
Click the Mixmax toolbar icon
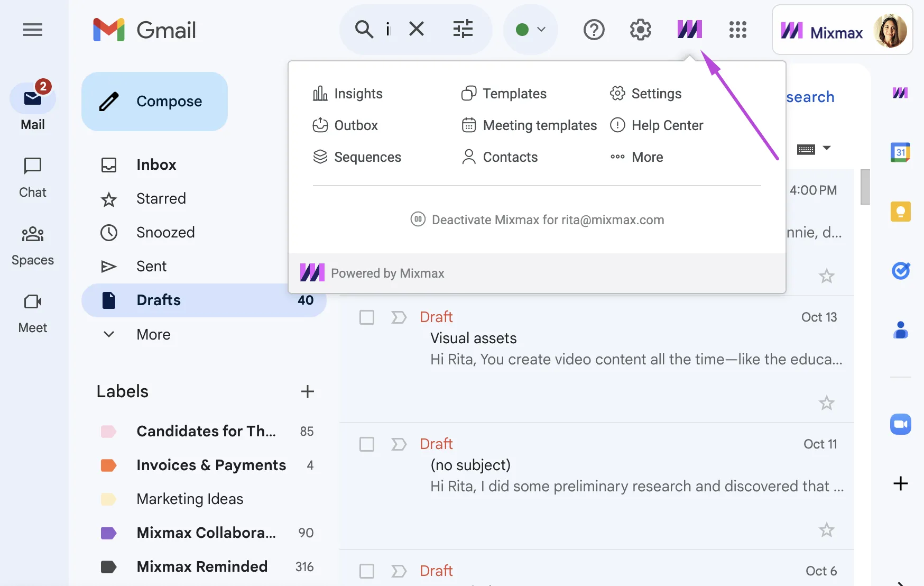[690, 30]
